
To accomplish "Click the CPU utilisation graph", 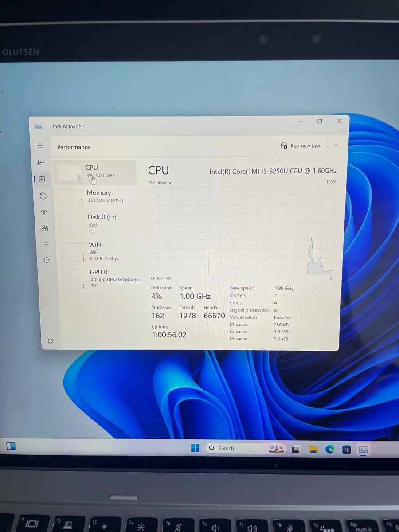I will [x=243, y=230].
